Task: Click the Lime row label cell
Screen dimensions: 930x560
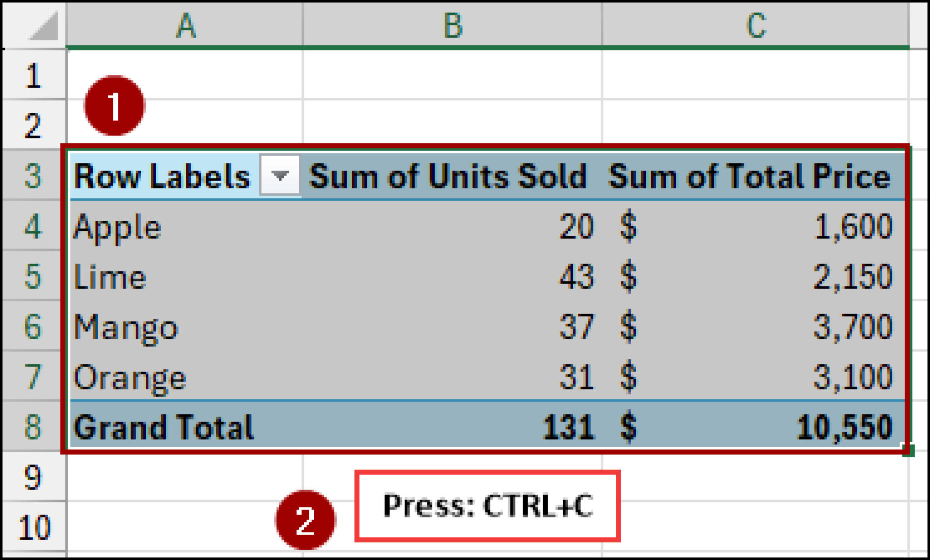Action: tap(111, 277)
